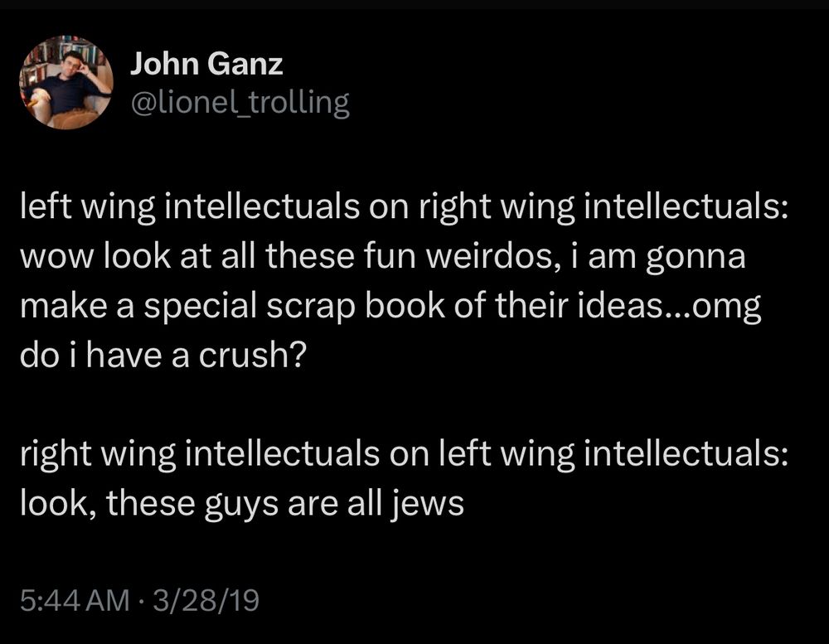Click the dot separator between time and date
This screenshot has height=644, width=829.
click(141, 601)
